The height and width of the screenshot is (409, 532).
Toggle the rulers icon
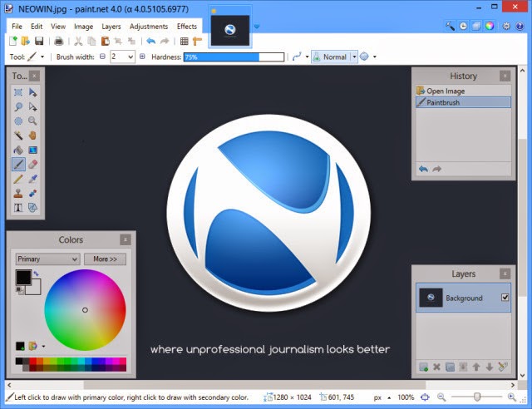197,42
